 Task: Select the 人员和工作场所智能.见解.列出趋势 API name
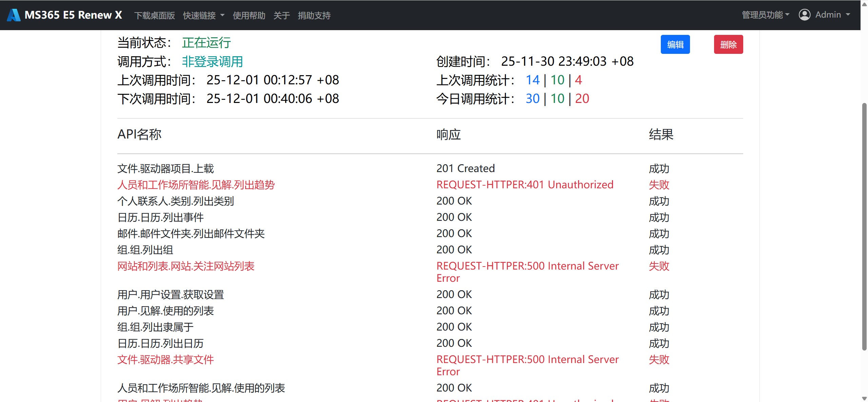tap(196, 185)
